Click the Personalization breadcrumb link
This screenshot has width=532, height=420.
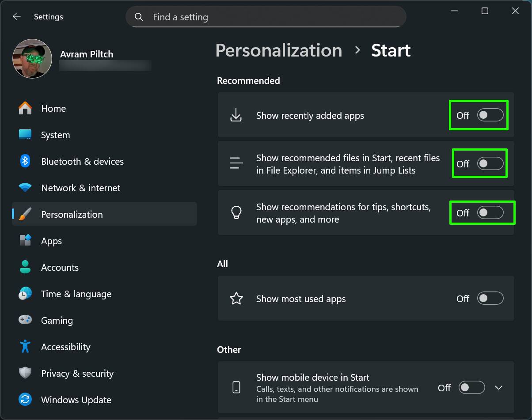pos(278,50)
